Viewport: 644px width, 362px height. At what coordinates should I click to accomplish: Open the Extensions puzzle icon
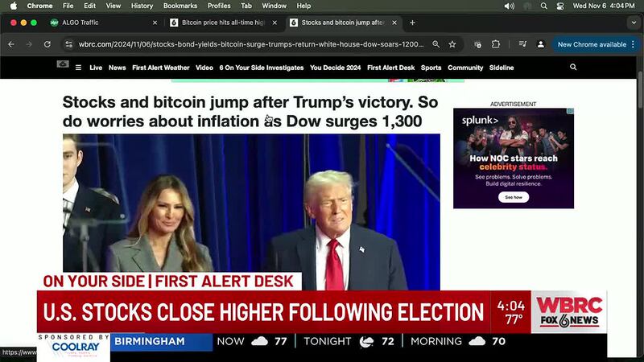point(496,44)
